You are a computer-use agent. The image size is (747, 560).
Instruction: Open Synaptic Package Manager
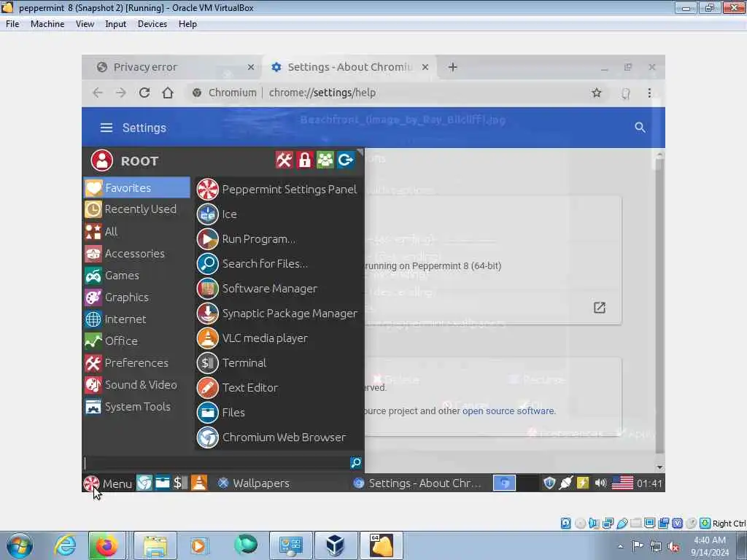[277, 313]
